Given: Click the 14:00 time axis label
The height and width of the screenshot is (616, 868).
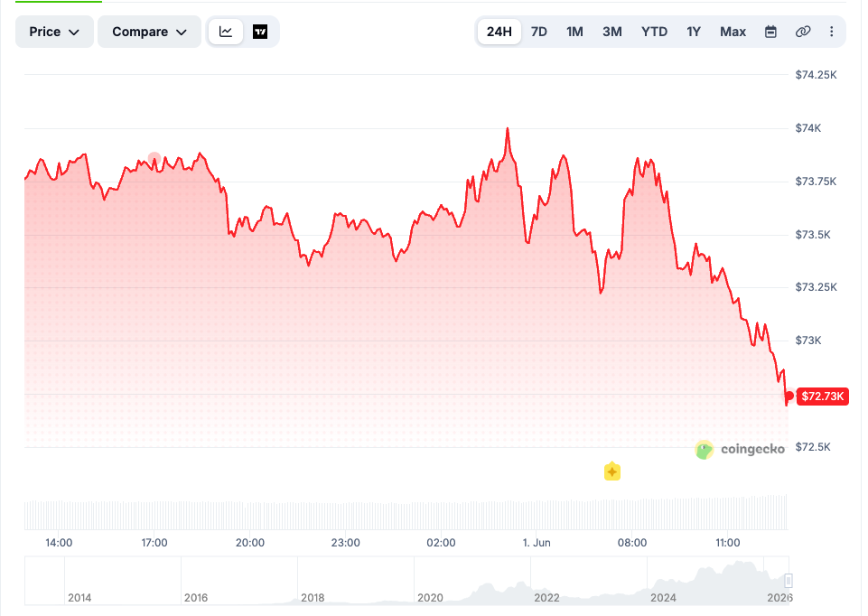Looking at the screenshot, I should coord(59,543).
